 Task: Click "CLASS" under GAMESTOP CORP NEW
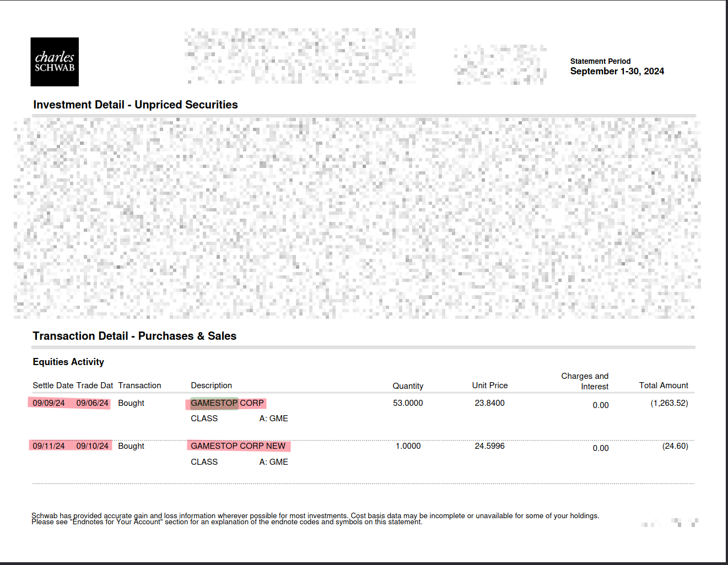tap(204, 462)
